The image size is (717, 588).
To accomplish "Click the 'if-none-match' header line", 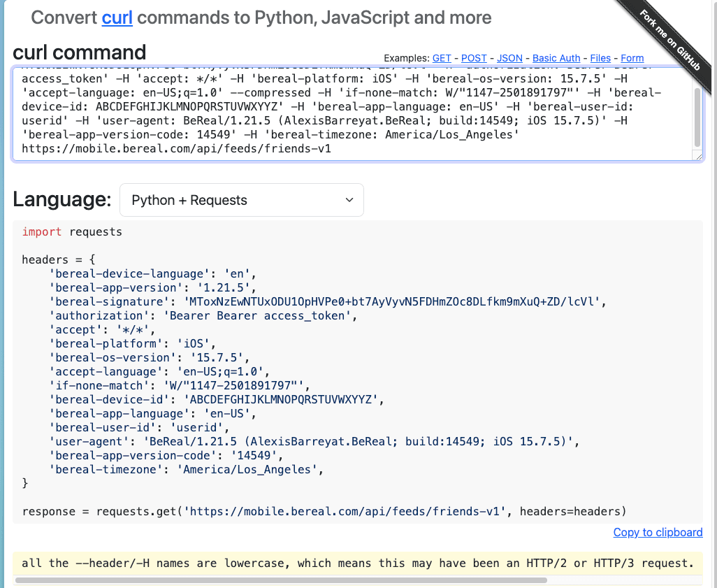I will (180, 386).
